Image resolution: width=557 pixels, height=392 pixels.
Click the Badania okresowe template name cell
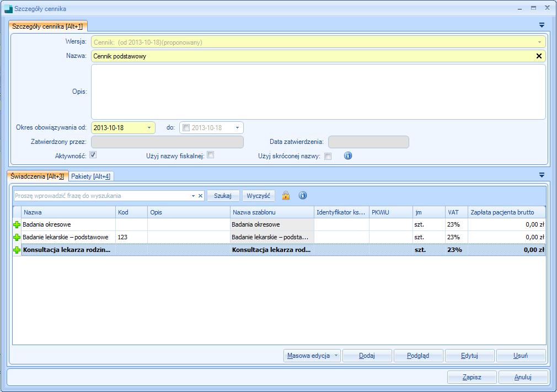(x=272, y=225)
